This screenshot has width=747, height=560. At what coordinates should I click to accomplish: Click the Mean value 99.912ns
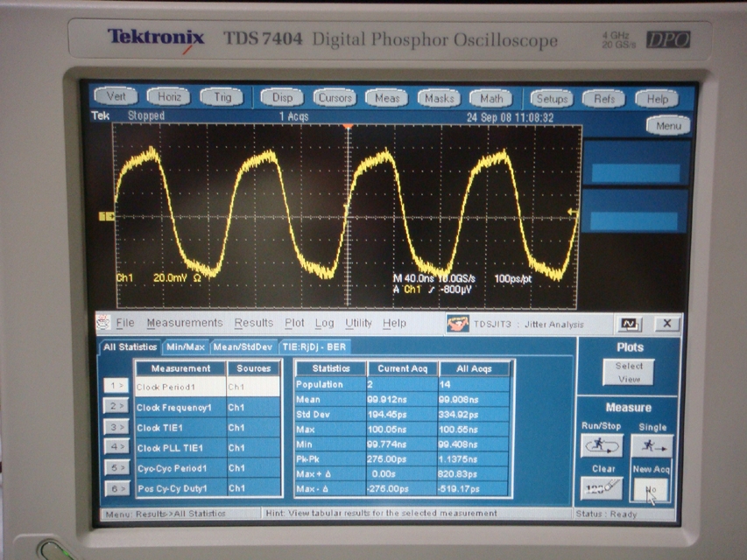pos(385,399)
